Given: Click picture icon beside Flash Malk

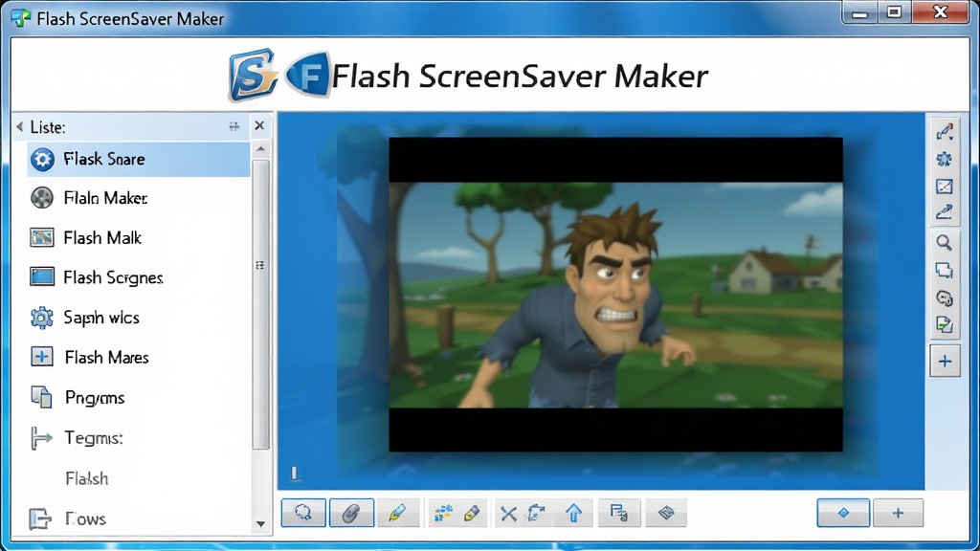Looking at the screenshot, I should pos(42,238).
